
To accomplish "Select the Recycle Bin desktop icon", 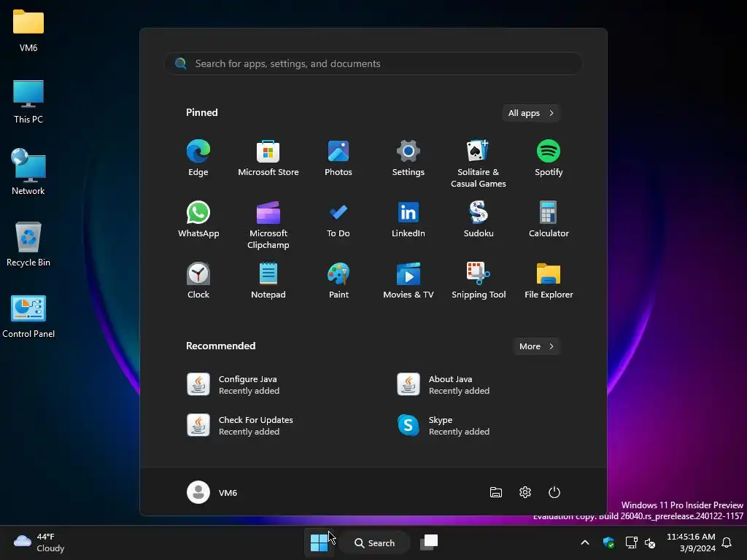I will point(28,244).
